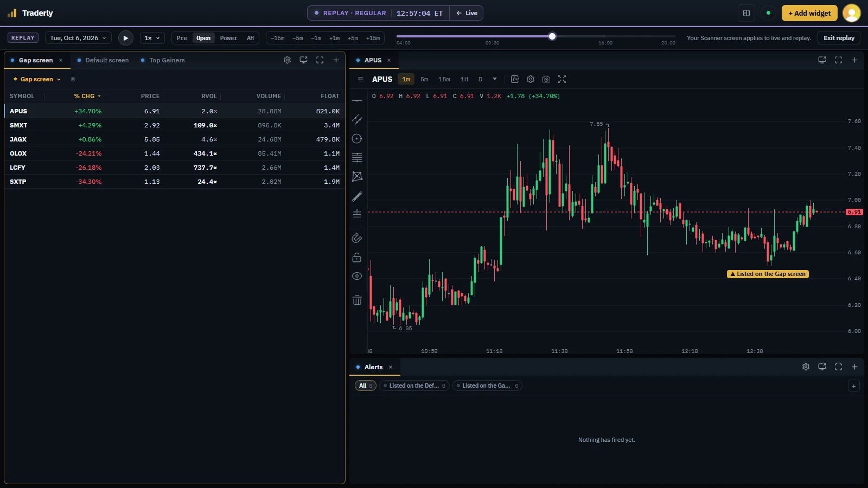Open Gap screen selector dropdown
The image size is (868, 488).
coord(37,79)
